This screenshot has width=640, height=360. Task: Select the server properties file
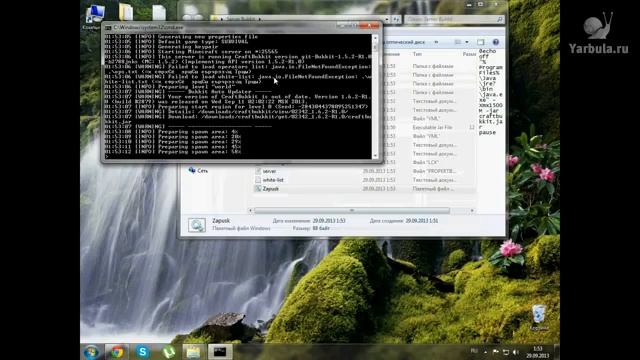[269, 171]
